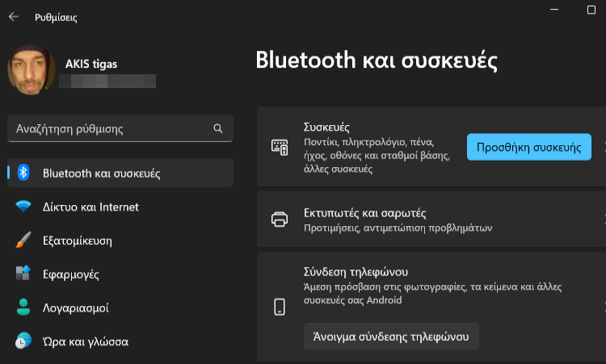The image size is (606, 364).
Task: Click the printer icon
Action: 280,220
